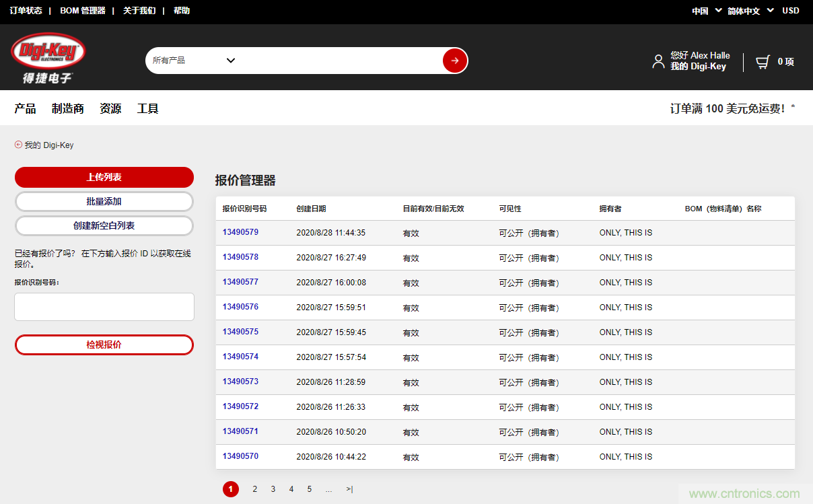
Task: Select 工具 in the navigation bar
Action: click(147, 108)
